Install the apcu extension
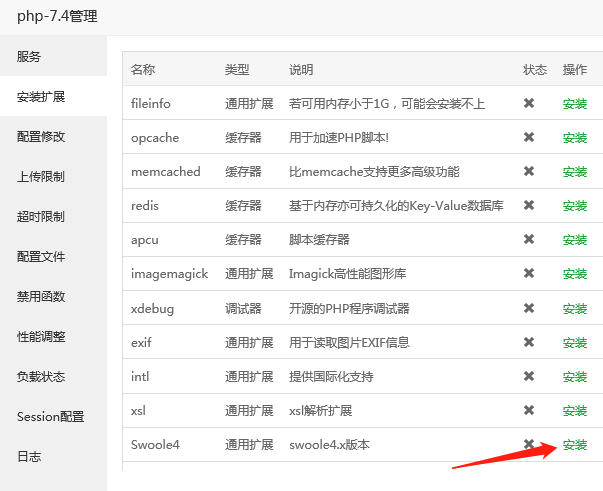The height and width of the screenshot is (491, 603). pyautogui.click(x=575, y=240)
